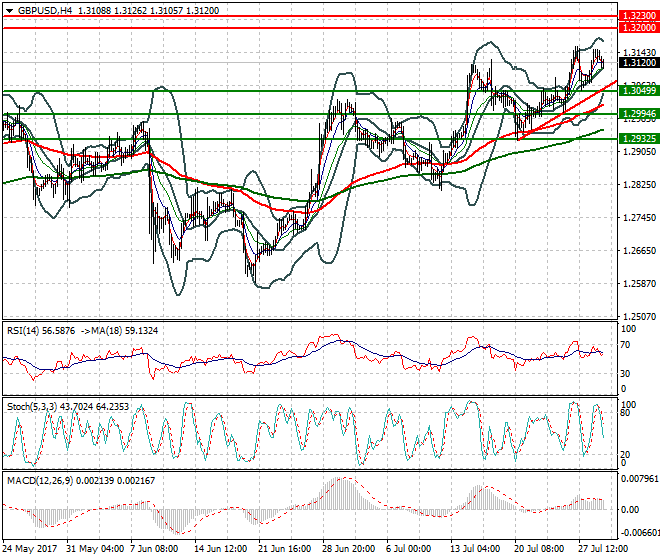
Task: Select the GBPUSD,H4 chart title text
Action: [x=45, y=11]
